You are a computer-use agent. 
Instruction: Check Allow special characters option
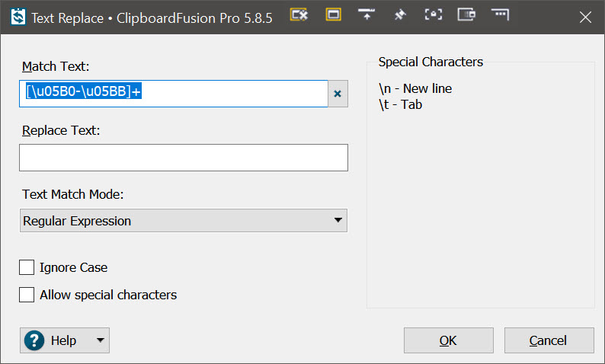(27, 295)
